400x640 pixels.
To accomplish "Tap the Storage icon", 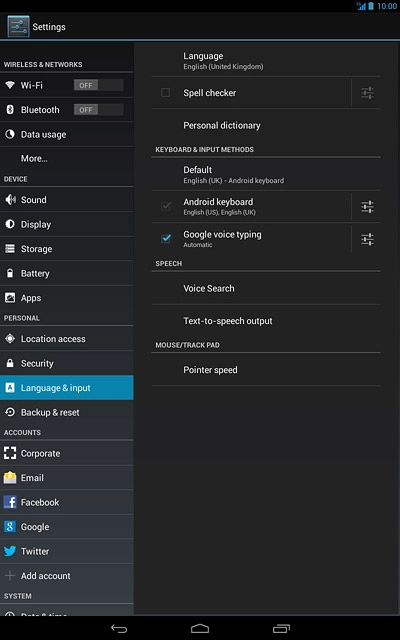I will click(10, 249).
